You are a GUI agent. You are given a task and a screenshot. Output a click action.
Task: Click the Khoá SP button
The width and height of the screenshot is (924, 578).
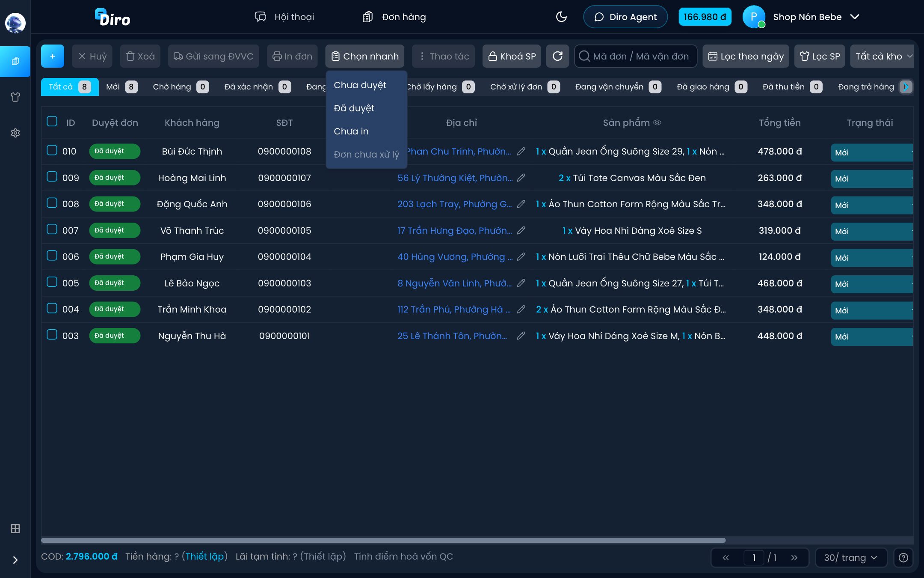tap(512, 56)
